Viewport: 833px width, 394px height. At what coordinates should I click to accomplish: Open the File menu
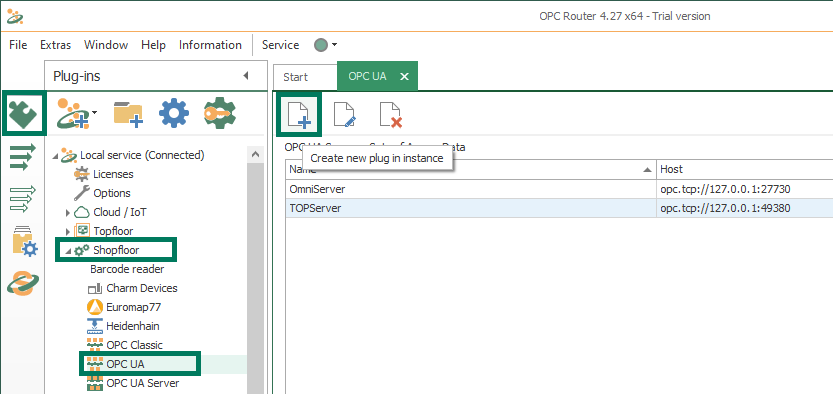pos(18,45)
